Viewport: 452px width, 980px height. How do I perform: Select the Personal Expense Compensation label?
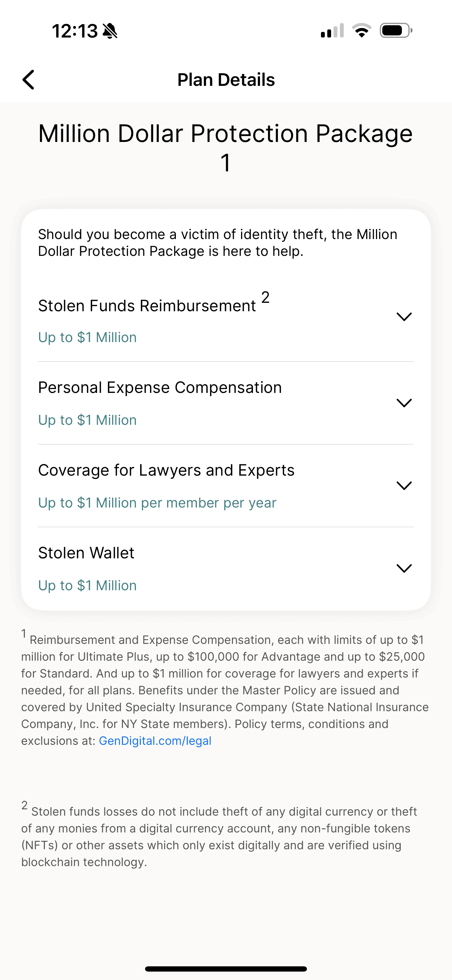tap(160, 388)
